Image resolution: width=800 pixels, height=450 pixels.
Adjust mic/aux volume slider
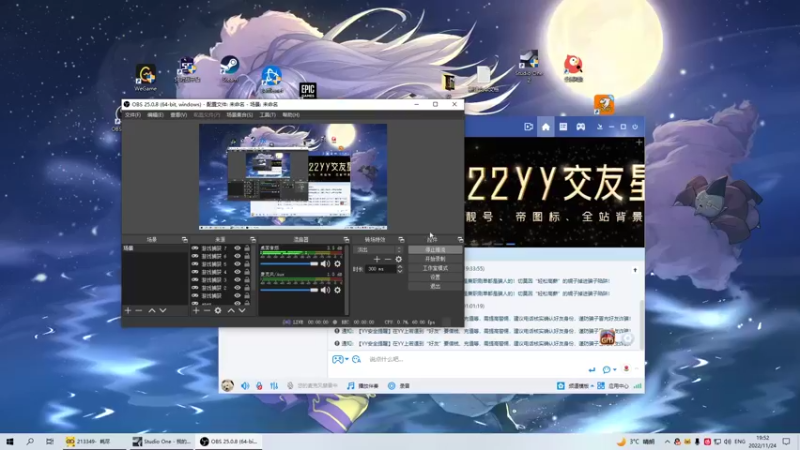coord(289,290)
